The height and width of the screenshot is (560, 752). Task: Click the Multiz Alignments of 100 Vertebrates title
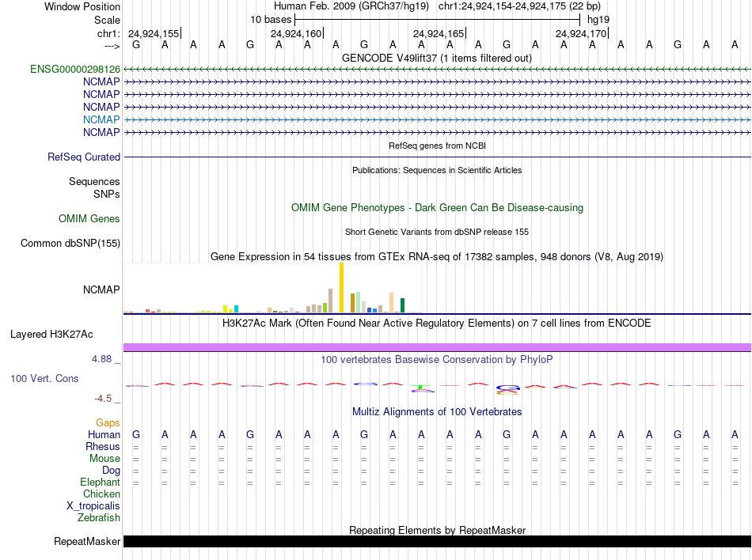coord(437,412)
